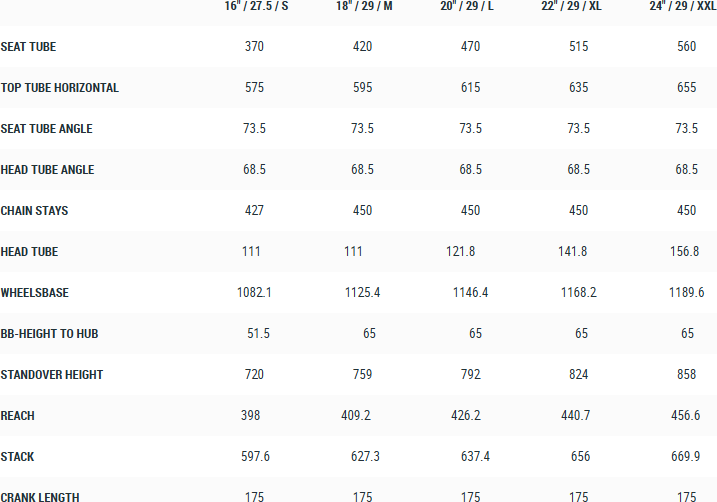Click the standover height value 858
Viewport: 717px width, 502px height.
(x=686, y=375)
